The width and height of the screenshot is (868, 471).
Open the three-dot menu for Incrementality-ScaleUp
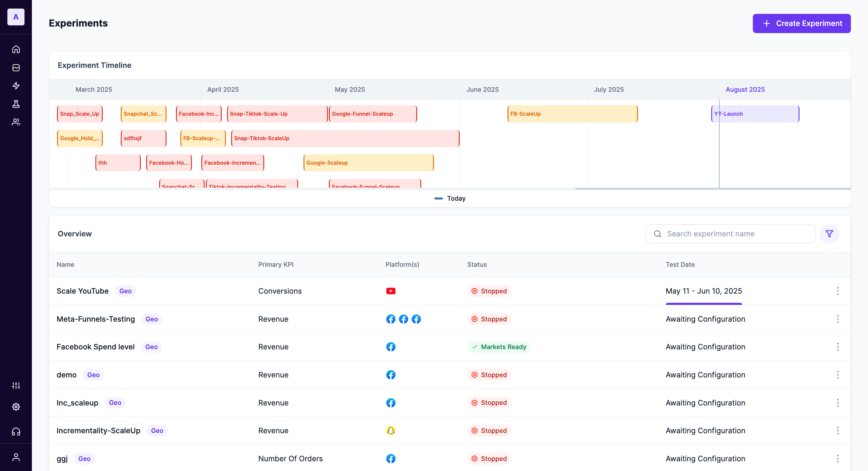click(838, 431)
